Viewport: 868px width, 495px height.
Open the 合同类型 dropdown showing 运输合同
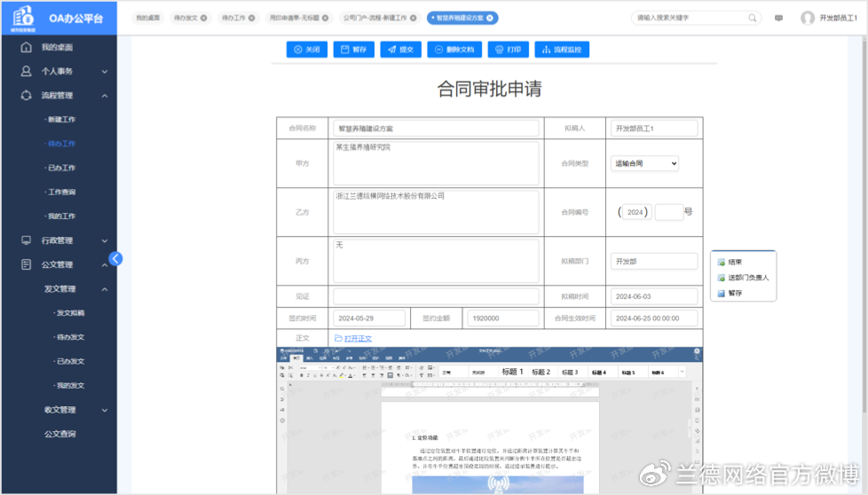645,163
